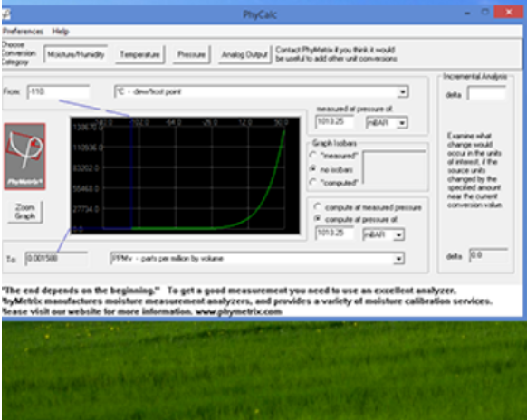The width and height of the screenshot is (527, 420).
Task: Click the Zoom Graph button
Action: 24,212
